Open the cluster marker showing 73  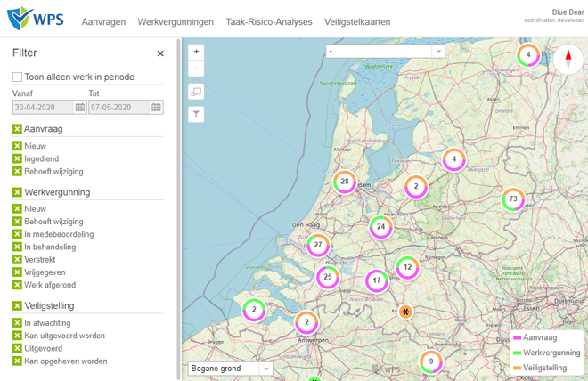point(513,199)
